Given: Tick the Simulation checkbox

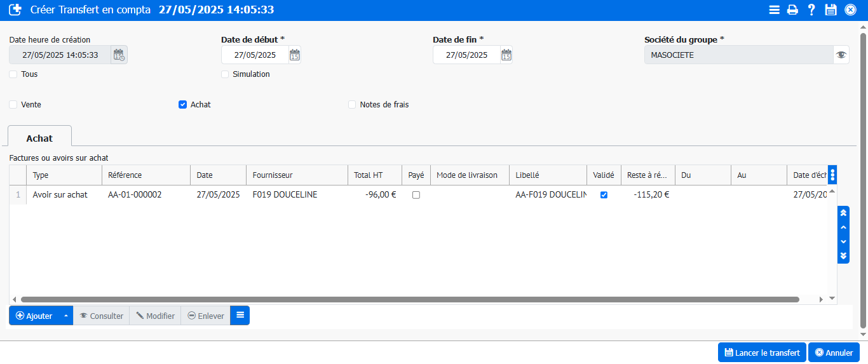Looking at the screenshot, I should tap(225, 74).
